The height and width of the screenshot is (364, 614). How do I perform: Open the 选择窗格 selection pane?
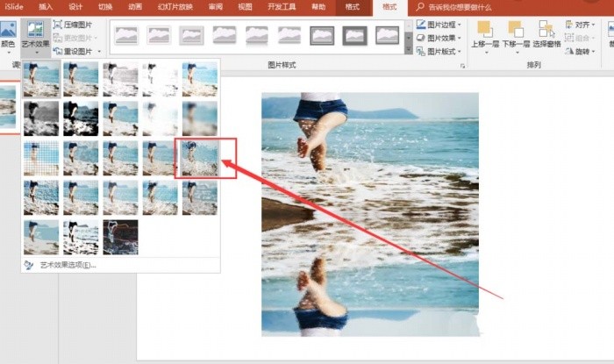(546, 34)
